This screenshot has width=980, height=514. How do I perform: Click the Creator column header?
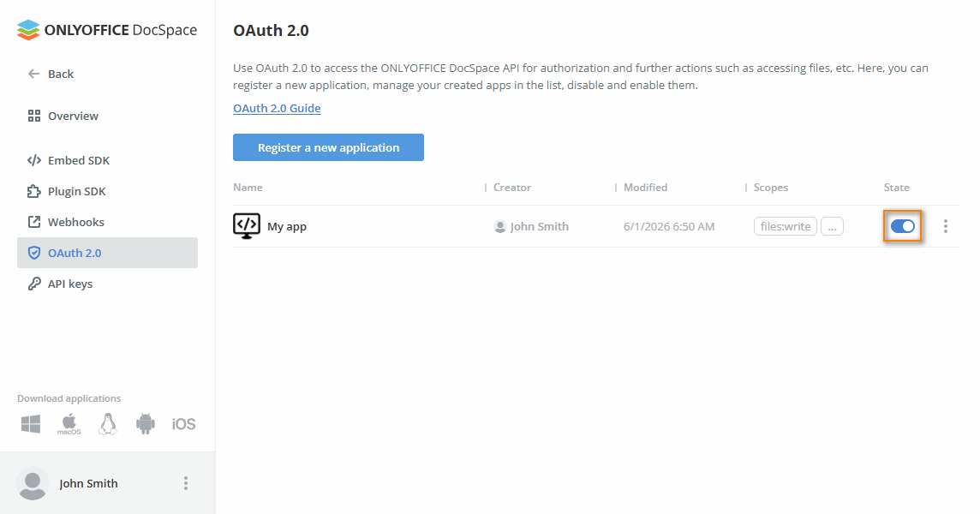coord(512,188)
